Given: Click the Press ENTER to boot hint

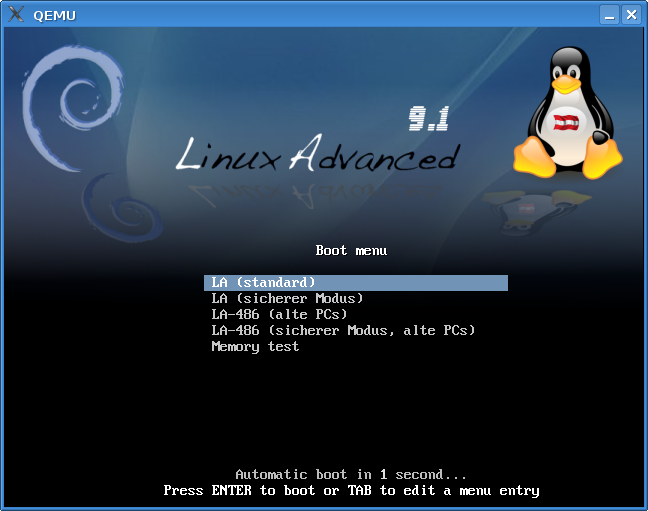Looking at the screenshot, I should tap(351, 490).
